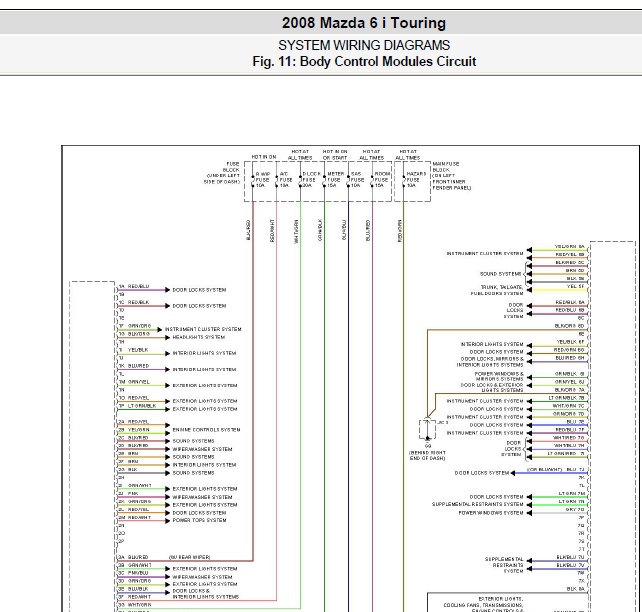Click the SOUND SYSTEMS label on right side
642x612 pixels.
[x=501, y=274]
